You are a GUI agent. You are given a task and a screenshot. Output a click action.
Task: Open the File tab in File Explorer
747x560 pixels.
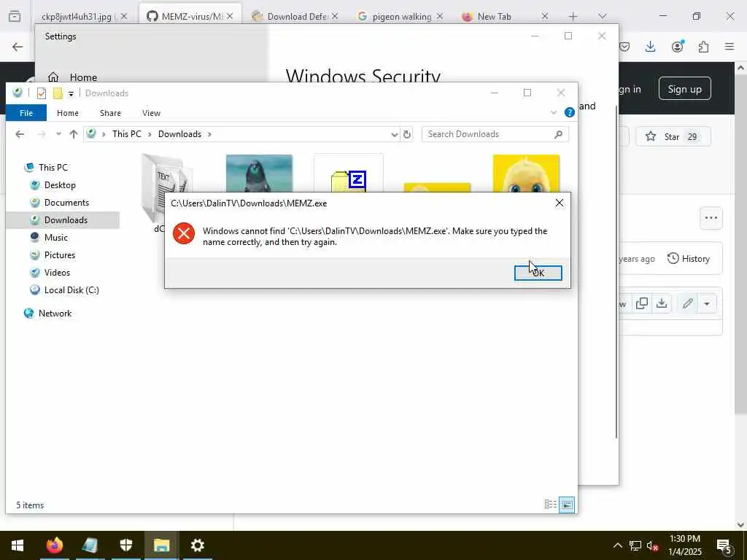(26, 113)
